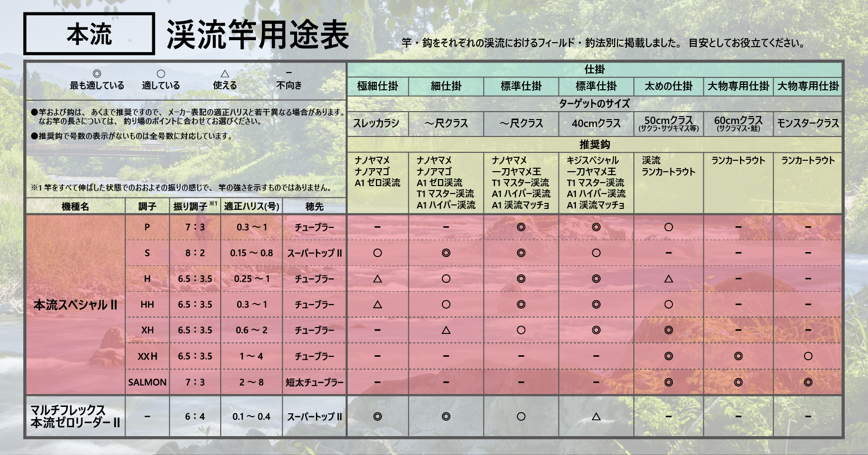Click ◎ in マルチフレックス row under スレッカラシ
Image resolution: width=868 pixels, height=455 pixels.
click(377, 417)
